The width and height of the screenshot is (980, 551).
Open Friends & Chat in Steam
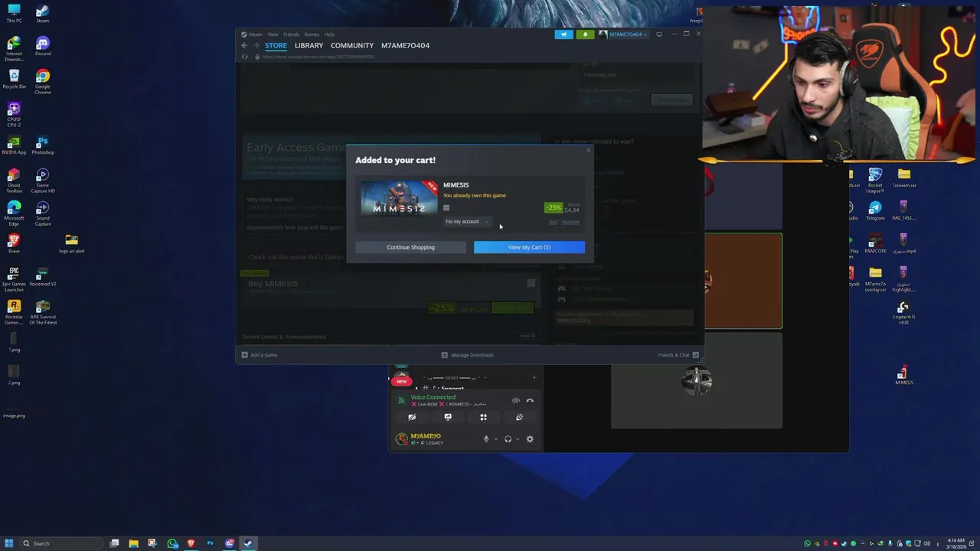678,355
